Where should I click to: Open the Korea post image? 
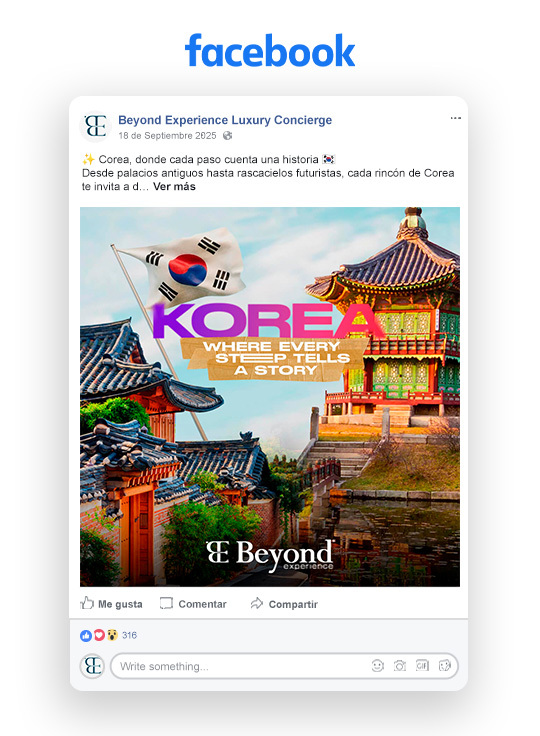270,397
